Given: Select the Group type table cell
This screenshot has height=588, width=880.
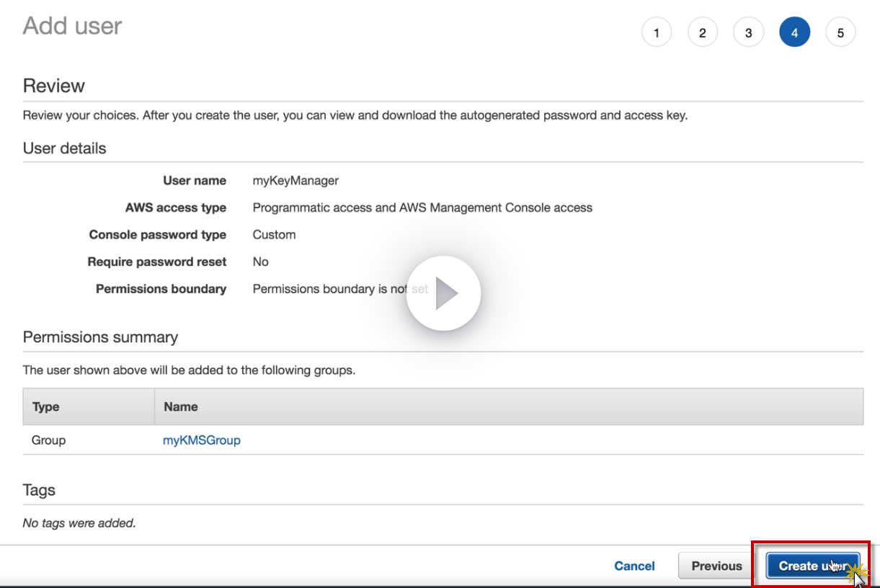Looking at the screenshot, I should tap(49, 440).
